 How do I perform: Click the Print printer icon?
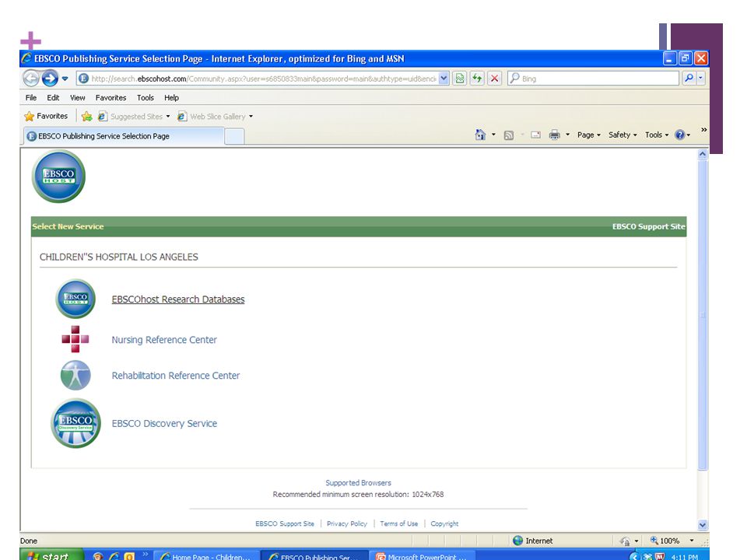point(555,135)
